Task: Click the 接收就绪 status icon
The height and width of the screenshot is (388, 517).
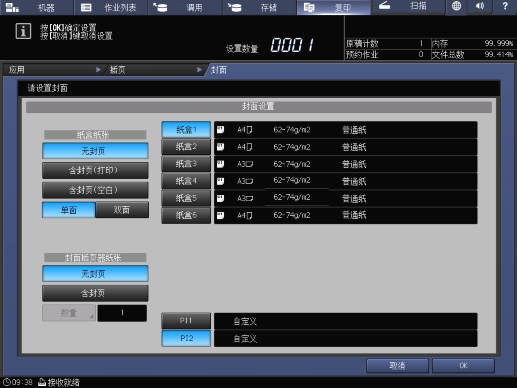Action: (x=42, y=382)
